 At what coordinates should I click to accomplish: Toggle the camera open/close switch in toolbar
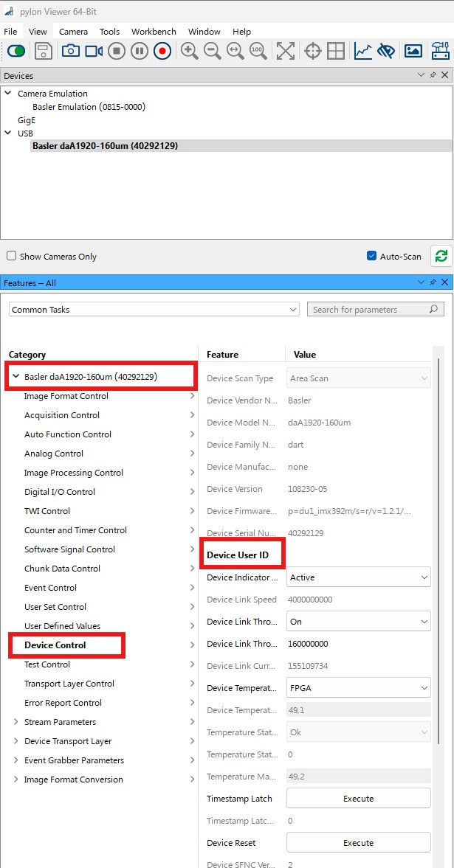click(x=17, y=52)
